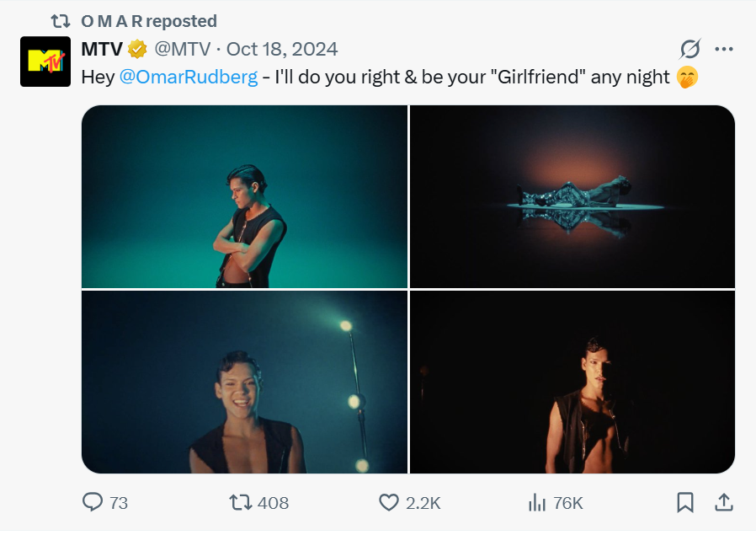Click the reply speech bubble icon
The height and width of the screenshot is (535, 756).
click(x=93, y=503)
